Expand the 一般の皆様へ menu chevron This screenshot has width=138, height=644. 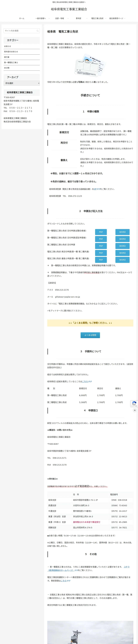(x=49, y=18)
